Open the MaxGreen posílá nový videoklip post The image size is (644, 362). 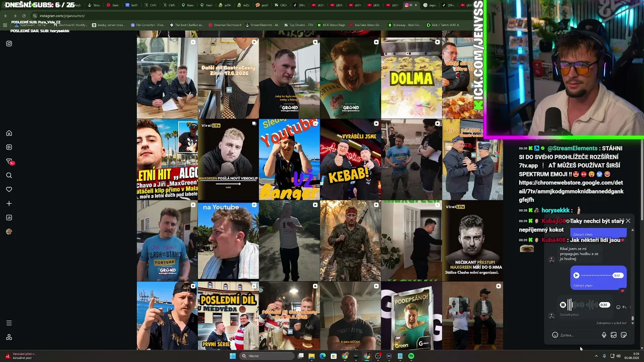(x=228, y=159)
